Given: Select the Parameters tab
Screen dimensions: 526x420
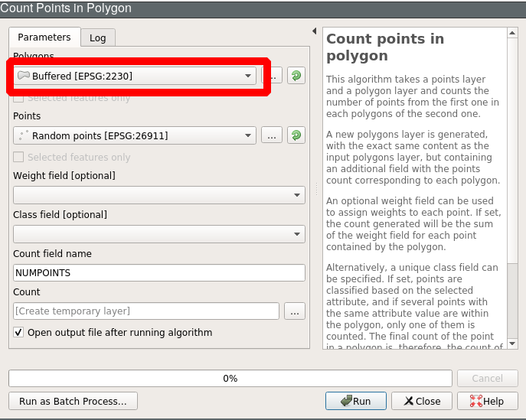Looking at the screenshot, I should [44, 37].
